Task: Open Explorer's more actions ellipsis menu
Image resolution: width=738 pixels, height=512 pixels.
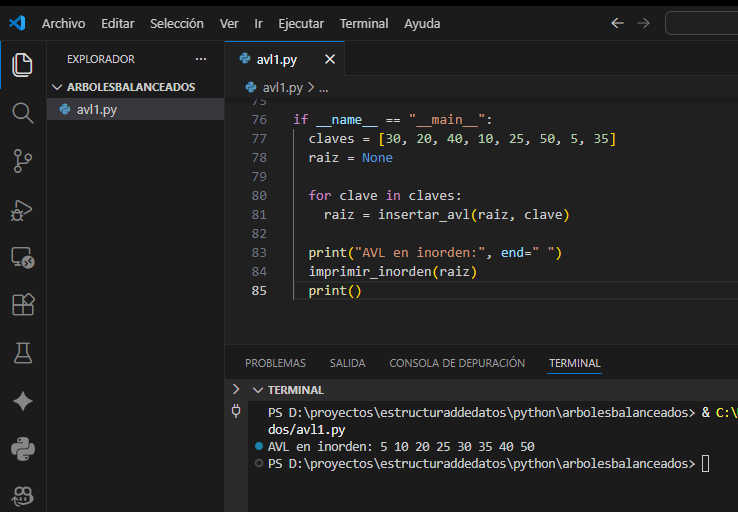Action: click(x=201, y=59)
